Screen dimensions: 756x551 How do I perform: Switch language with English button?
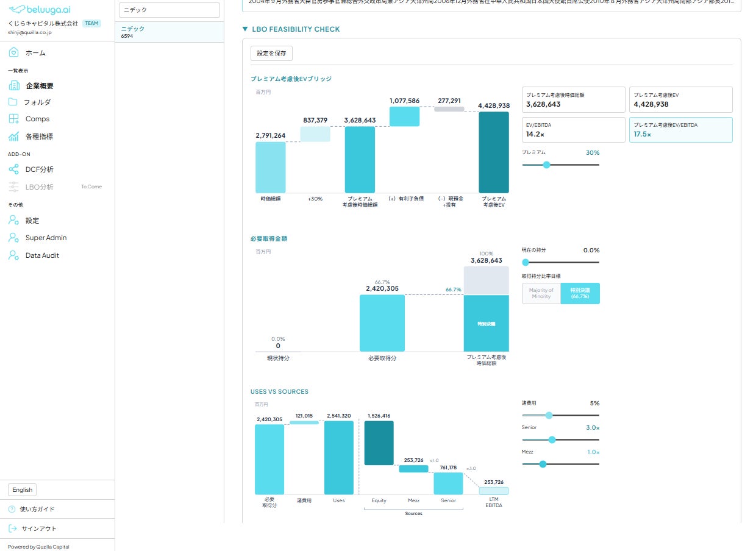pyautogui.click(x=23, y=489)
